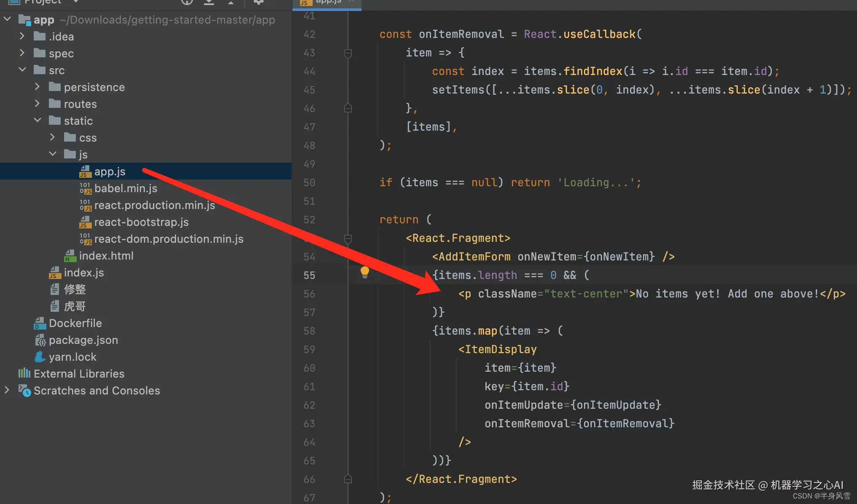Viewport: 857px width, 504px height.
Task: Expand the .idea folder arrow
Action: pos(22,36)
